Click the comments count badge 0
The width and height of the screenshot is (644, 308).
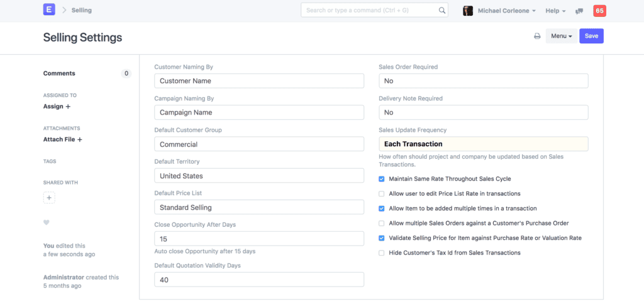126,74
